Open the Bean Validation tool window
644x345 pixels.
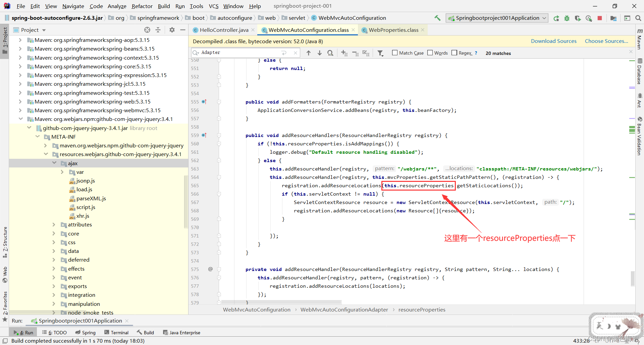640,136
